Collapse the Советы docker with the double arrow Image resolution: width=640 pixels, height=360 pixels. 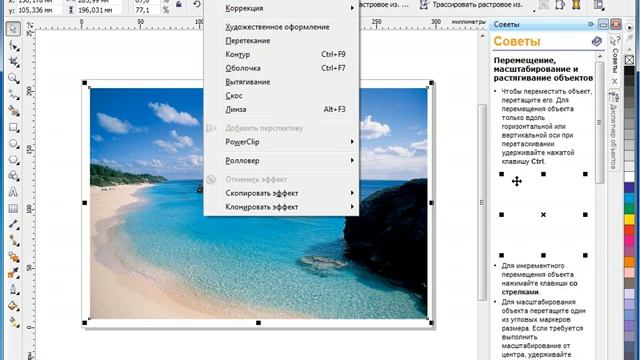[591, 24]
